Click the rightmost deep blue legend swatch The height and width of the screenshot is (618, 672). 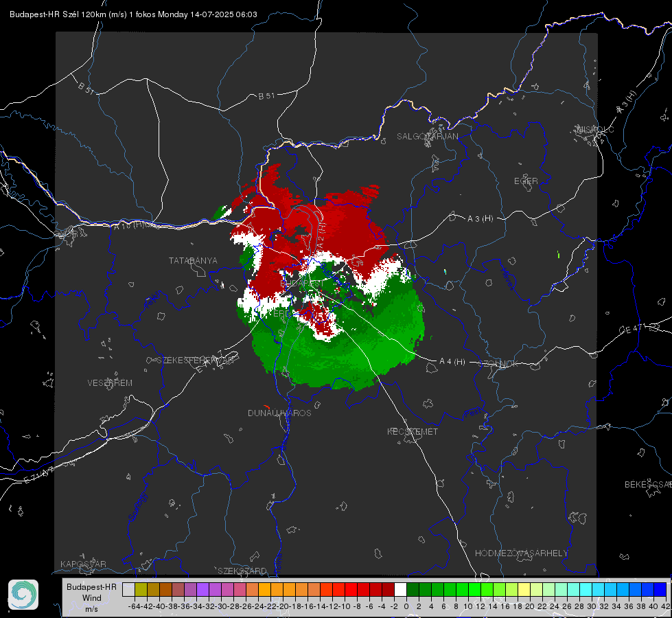[x=660, y=589]
